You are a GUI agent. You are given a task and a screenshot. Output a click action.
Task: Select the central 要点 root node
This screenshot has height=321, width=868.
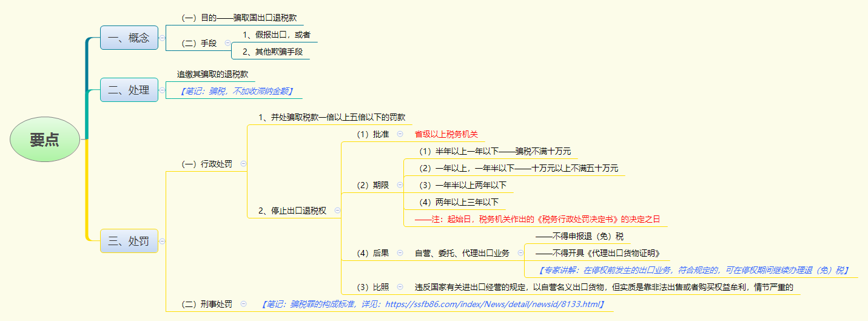click(45, 139)
